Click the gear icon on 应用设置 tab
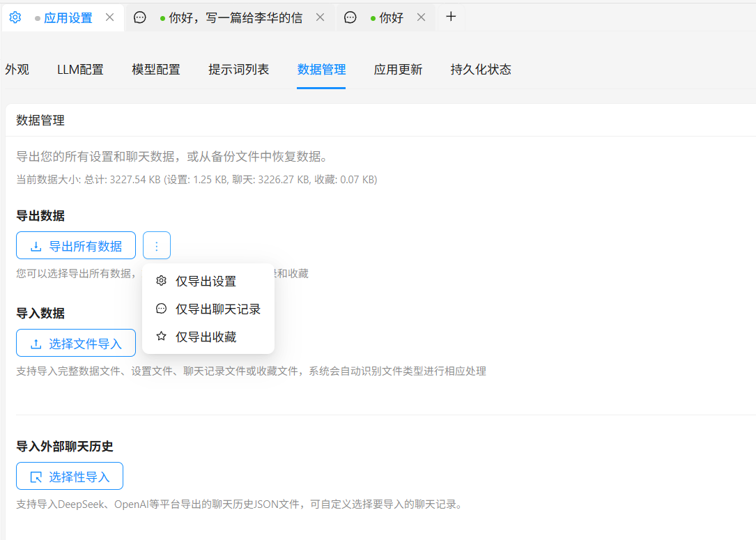756x540 pixels. (15, 17)
